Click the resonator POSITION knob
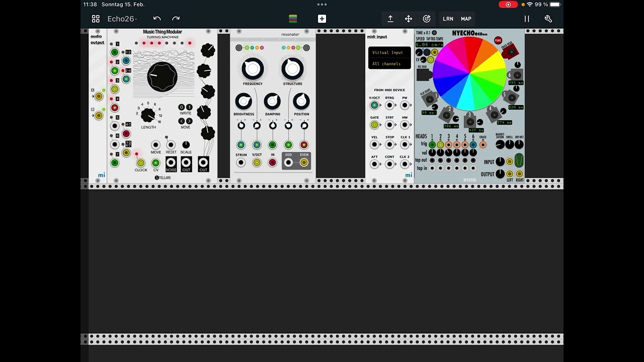 coord(301,102)
